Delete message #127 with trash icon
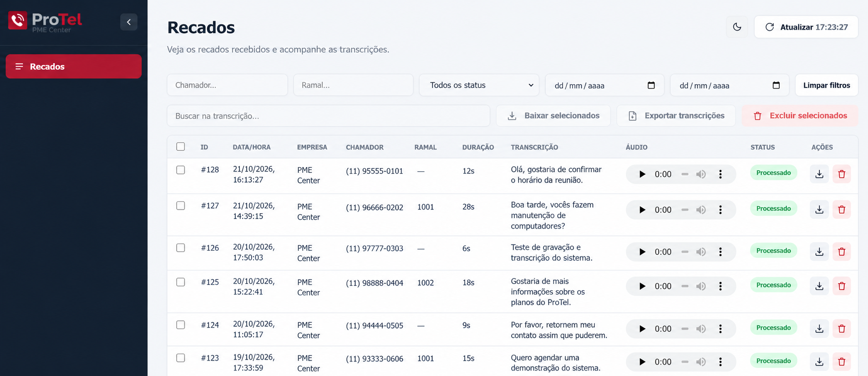The height and width of the screenshot is (376, 868). [x=842, y=210]
